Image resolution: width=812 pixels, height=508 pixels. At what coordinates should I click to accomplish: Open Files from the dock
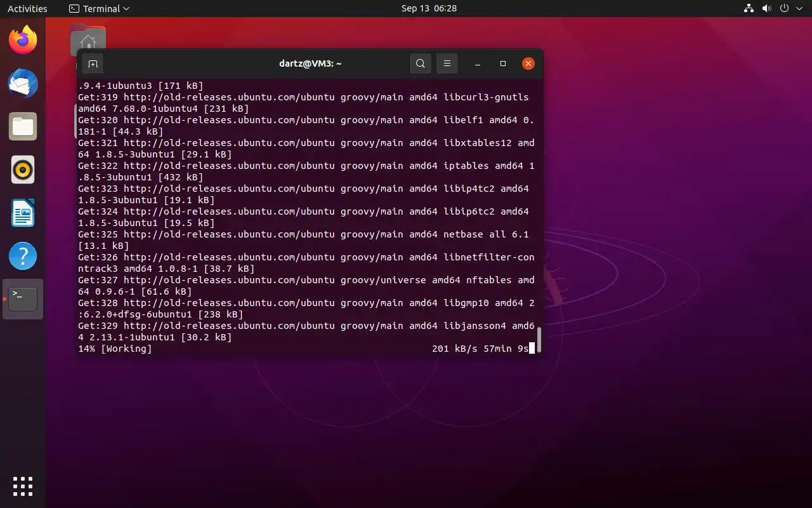23,127
